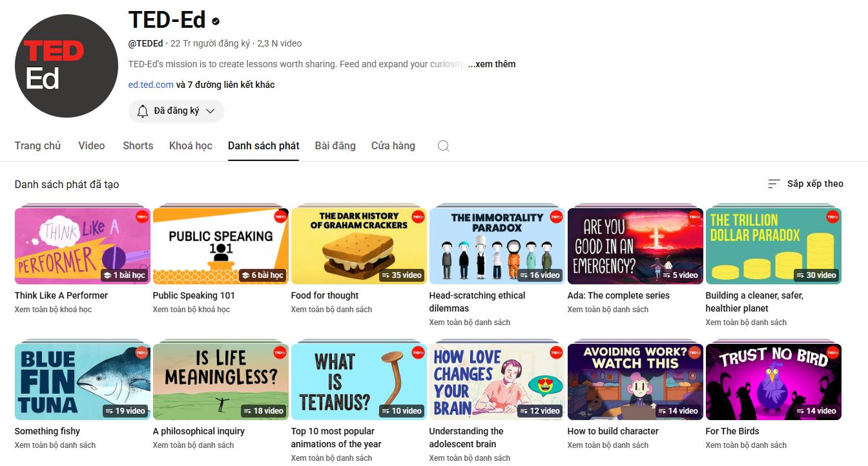Switch to the Trang chủ tab
This screenshot has height=466, width=868.
[37, 146]
